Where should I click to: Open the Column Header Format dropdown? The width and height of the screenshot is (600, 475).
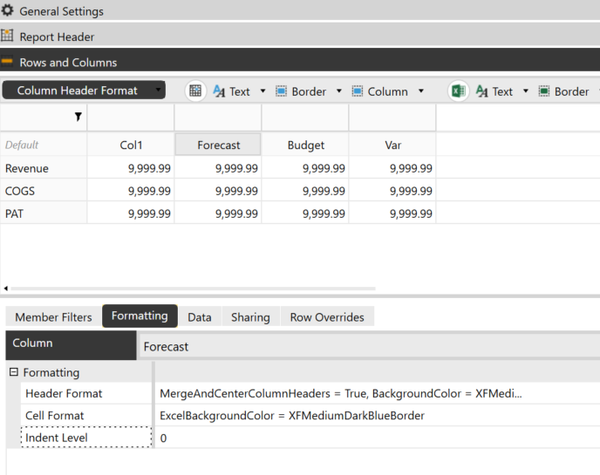[x=159, y=91]
